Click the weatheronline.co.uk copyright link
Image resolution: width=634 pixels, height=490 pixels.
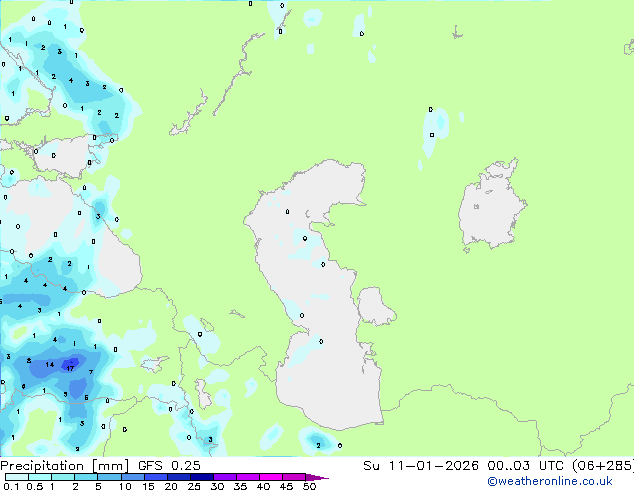click(x=550, y=481)
